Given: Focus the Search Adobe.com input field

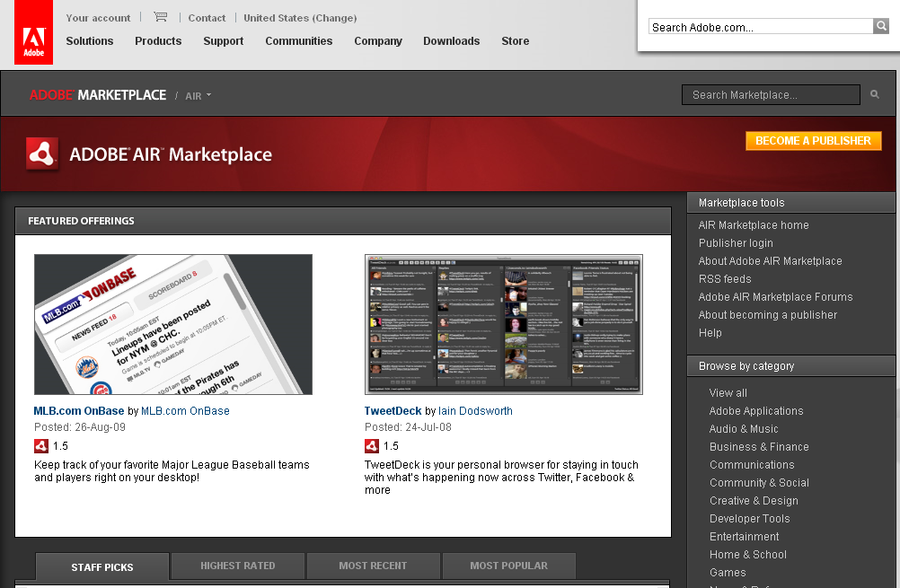Looking at the screenshot, I should tap(761, 26).
